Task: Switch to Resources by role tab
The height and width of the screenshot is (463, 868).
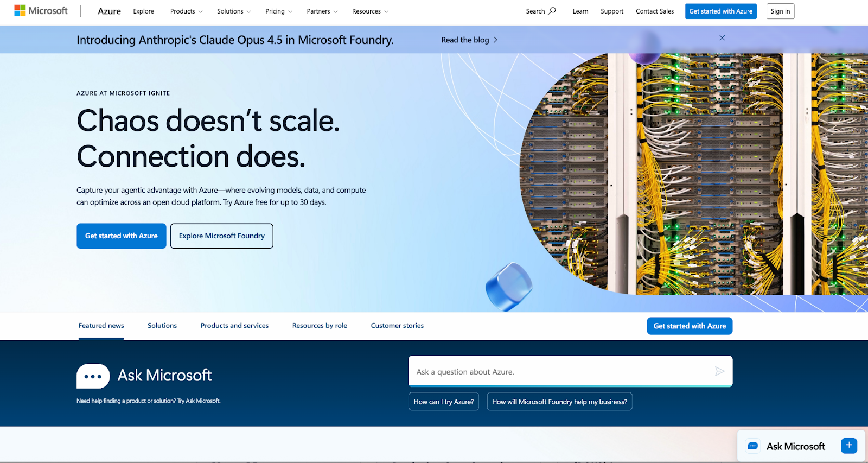Action: coord(320,326)
